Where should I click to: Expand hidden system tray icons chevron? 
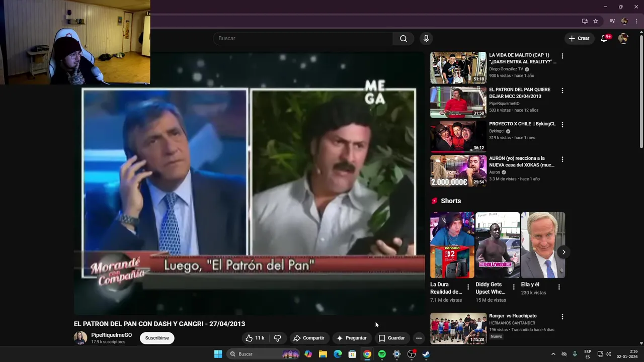pos(553,354)
